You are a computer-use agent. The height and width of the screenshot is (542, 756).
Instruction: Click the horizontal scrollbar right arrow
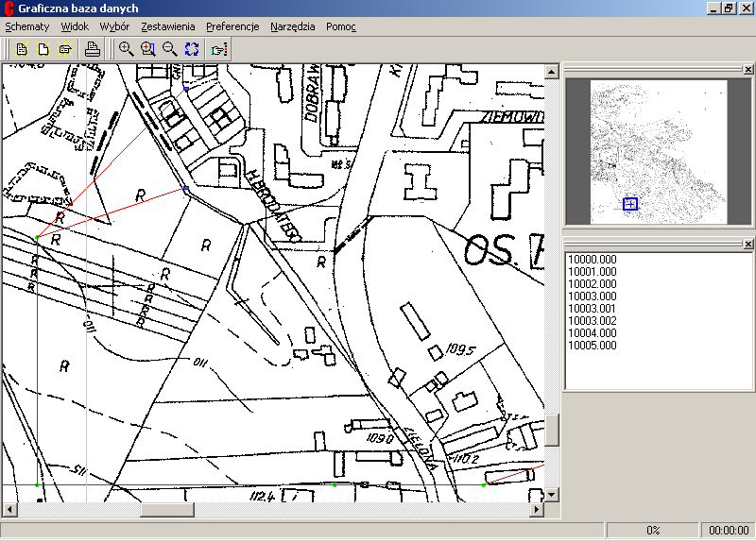coord(537,510)
